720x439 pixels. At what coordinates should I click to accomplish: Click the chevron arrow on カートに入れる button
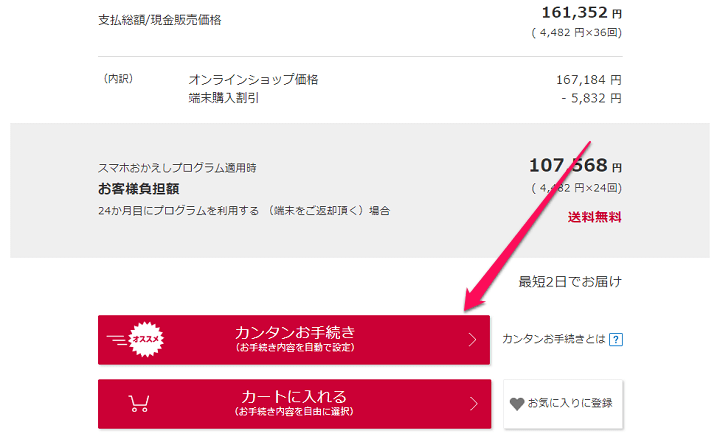click(x=473, y=404)
